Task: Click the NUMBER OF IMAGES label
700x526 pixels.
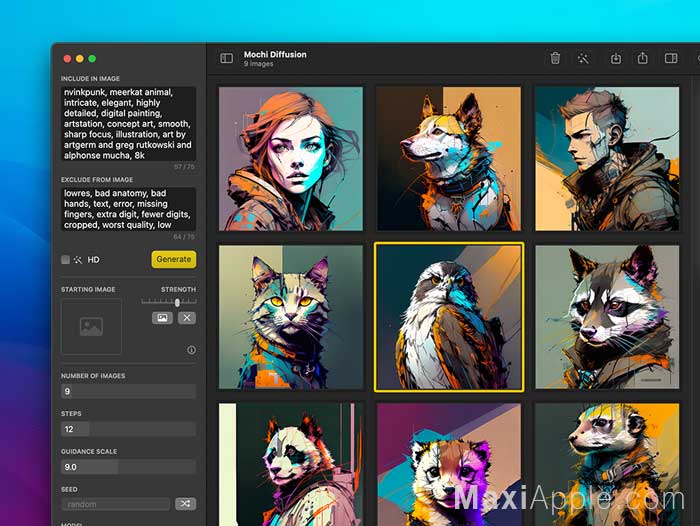Action: pyautogui.click(x=93, y=376)
